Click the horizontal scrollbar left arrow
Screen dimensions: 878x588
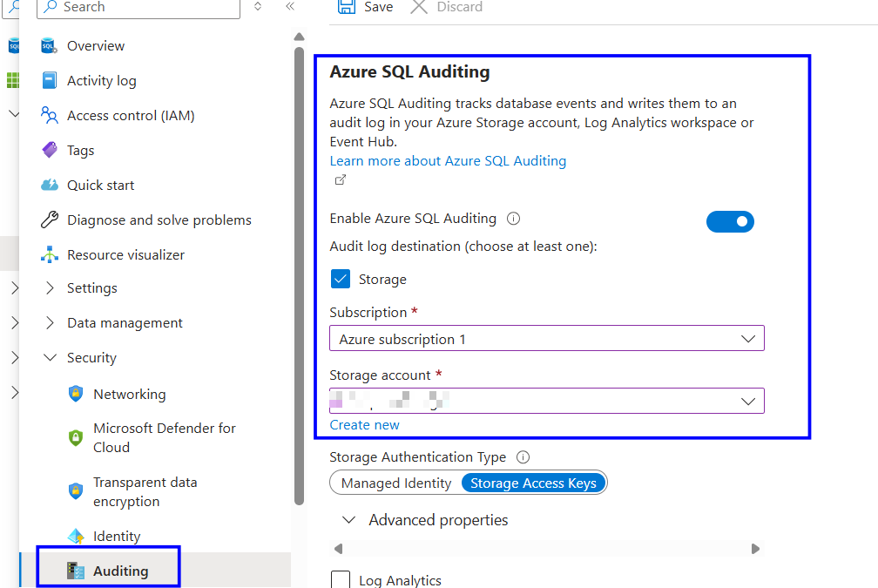tap(338, 549)
